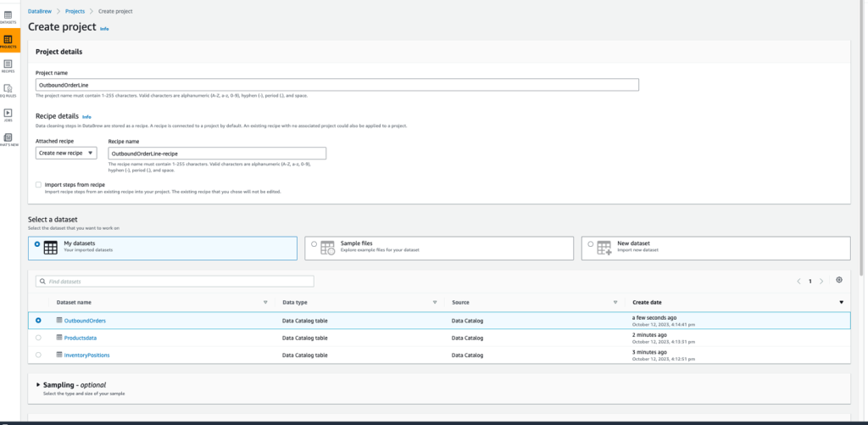This screenshot has height=425, width=868.
Task: Click the table icon beside Productsdata
Action: [59, 338]
